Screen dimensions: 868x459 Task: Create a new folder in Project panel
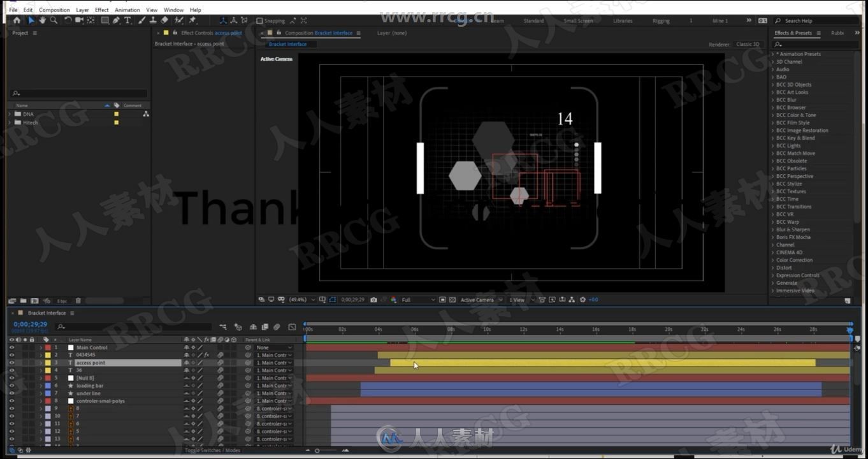pyautogui.click(x=23, y=301)
